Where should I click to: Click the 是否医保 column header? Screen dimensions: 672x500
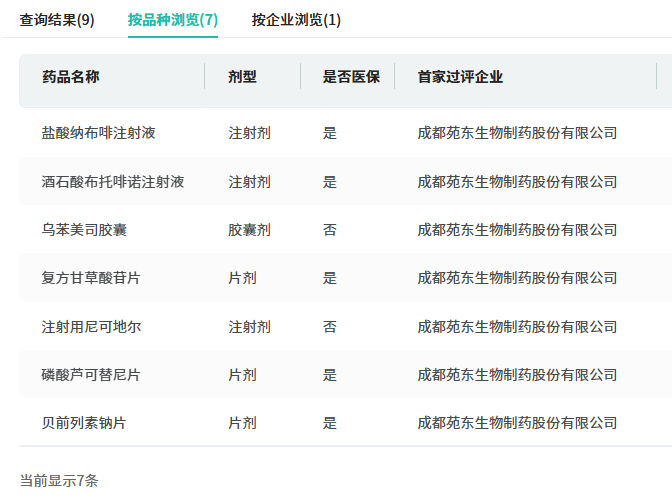[350, 77]
